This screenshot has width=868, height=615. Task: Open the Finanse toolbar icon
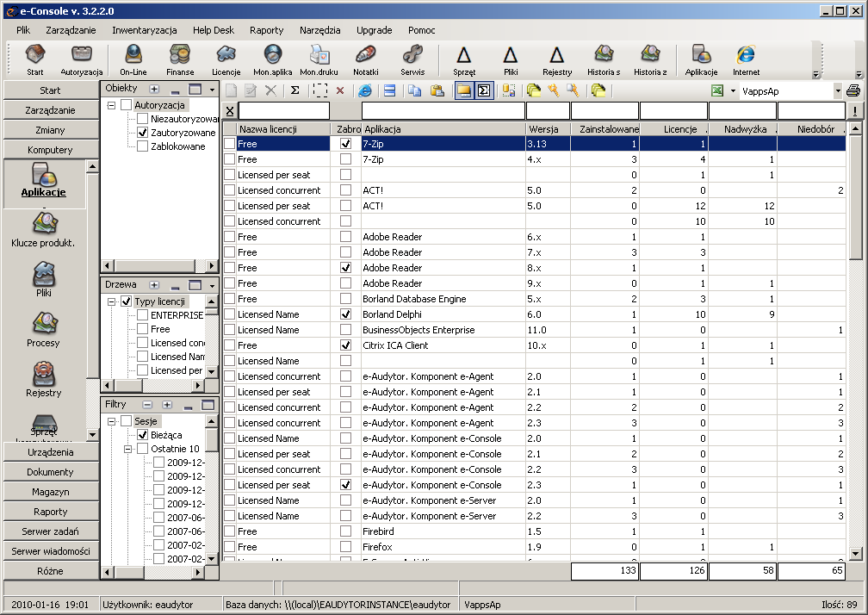[180, 59]
